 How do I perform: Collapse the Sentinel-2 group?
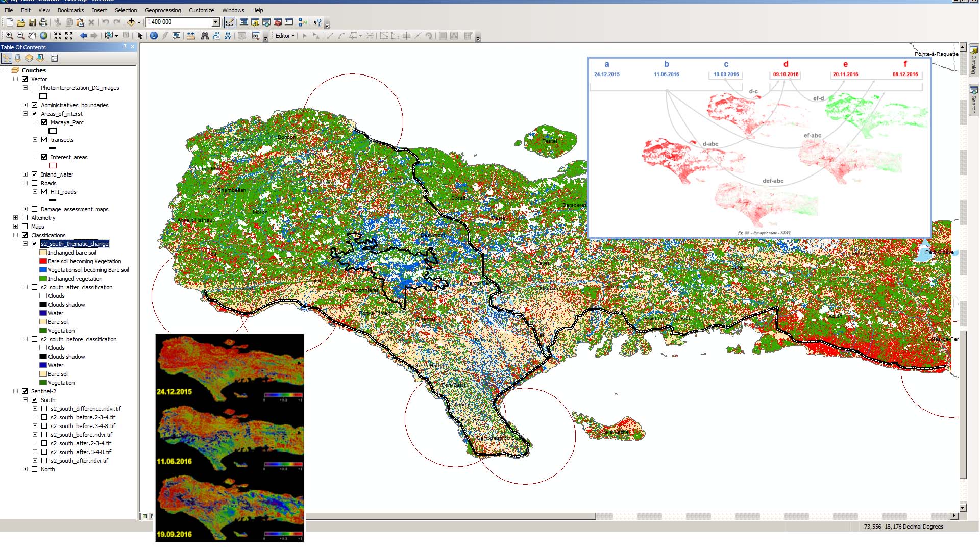coord(15,391)
